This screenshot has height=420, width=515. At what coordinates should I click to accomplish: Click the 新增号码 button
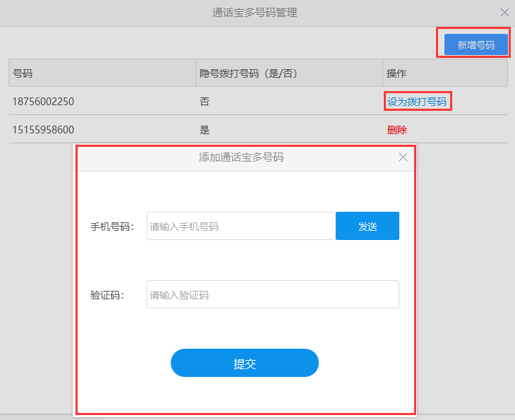pos(476,44)
